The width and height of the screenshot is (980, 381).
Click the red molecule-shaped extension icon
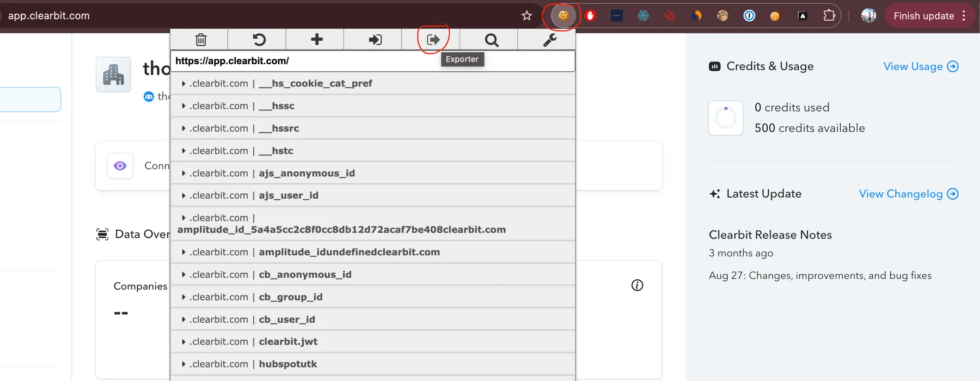click(670, 16)
